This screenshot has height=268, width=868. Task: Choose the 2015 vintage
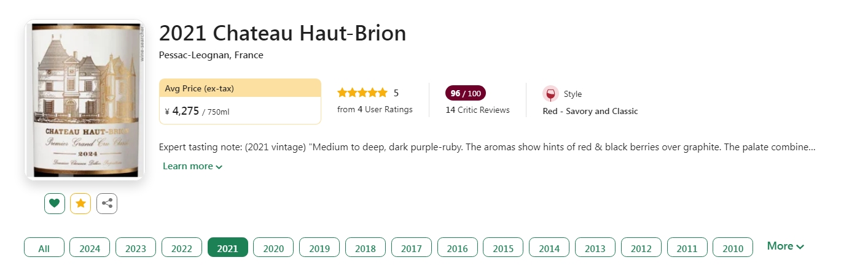503,248
